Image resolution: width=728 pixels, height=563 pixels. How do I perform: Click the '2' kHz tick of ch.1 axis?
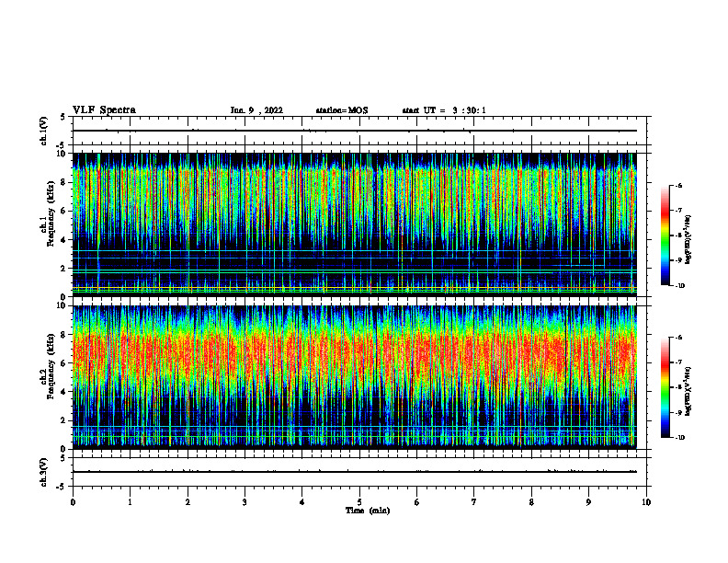point(63,268)
